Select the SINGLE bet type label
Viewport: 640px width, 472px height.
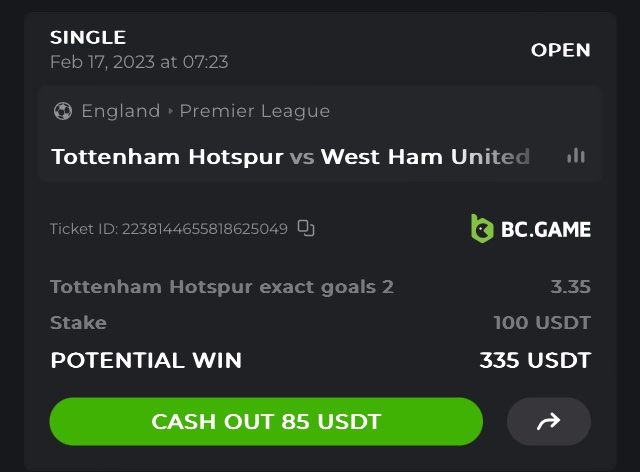(88, 38)
